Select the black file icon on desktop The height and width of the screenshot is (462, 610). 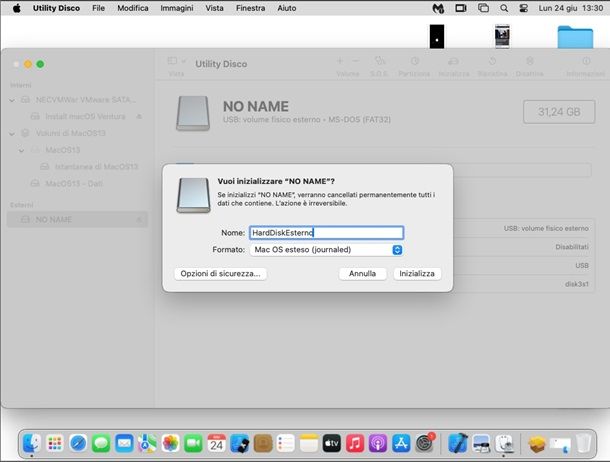coord(437,37)
